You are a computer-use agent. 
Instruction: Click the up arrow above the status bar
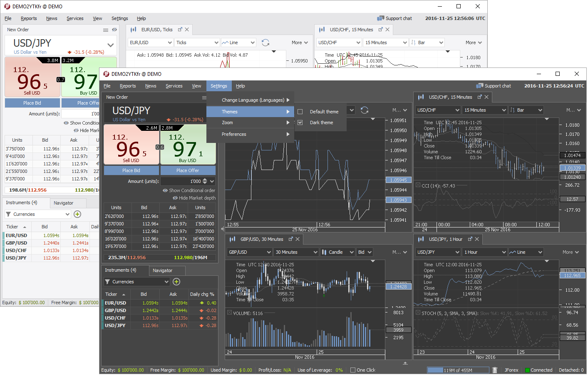[x=405, y=363]
